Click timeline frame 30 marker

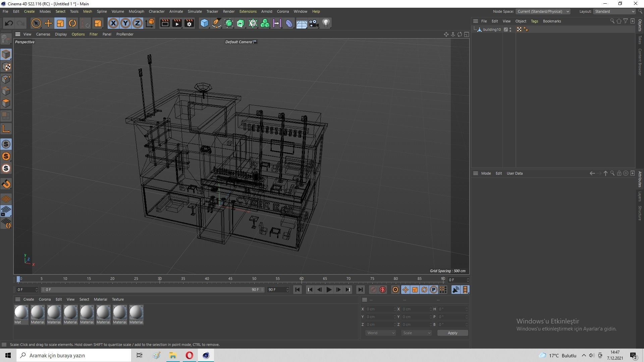[x=160, y=279]
